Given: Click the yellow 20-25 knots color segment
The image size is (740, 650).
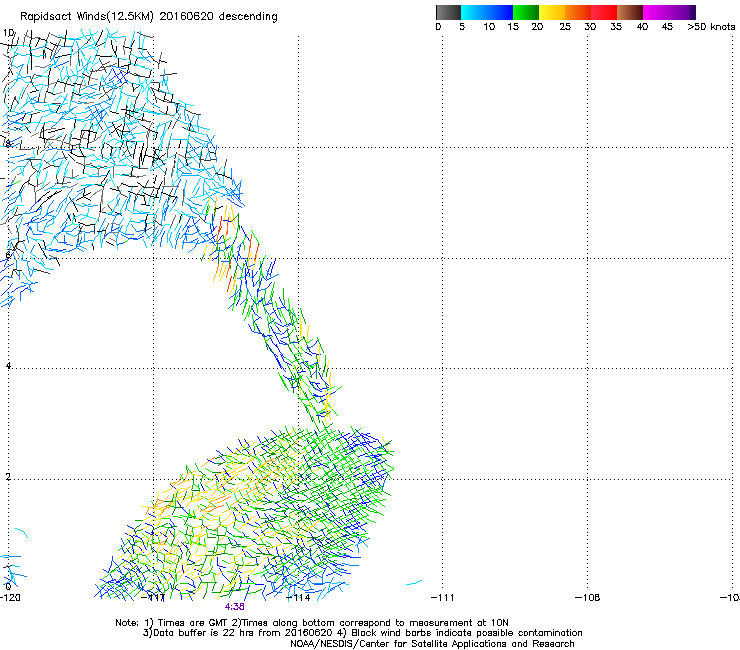Looking at the screenshot, I should (552, 12).
